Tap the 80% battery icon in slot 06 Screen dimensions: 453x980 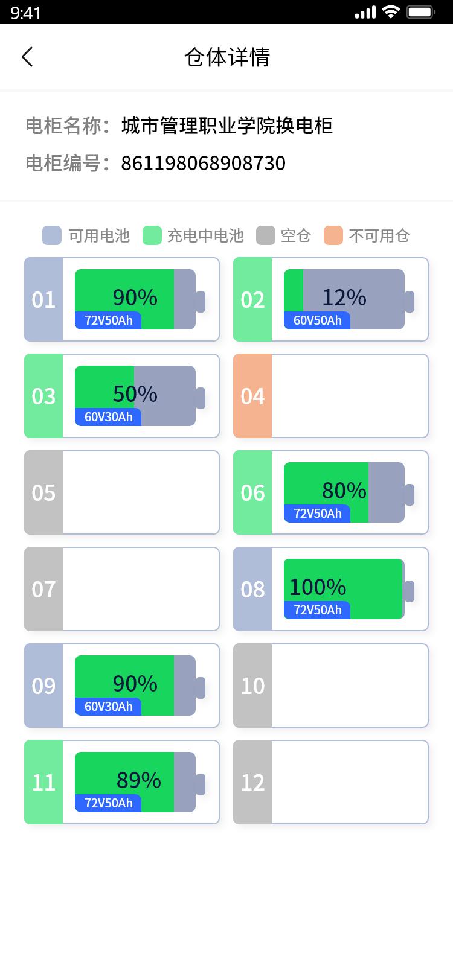tap(344, 492)
